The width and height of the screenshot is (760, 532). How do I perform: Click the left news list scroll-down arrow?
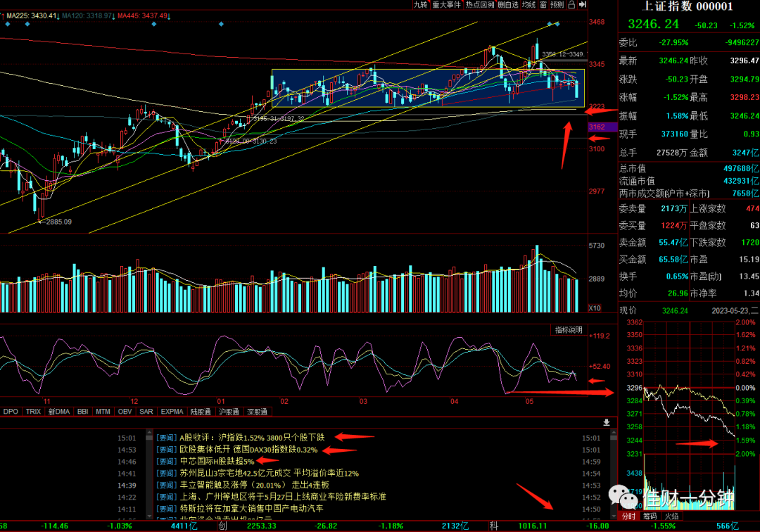point(148,516)
